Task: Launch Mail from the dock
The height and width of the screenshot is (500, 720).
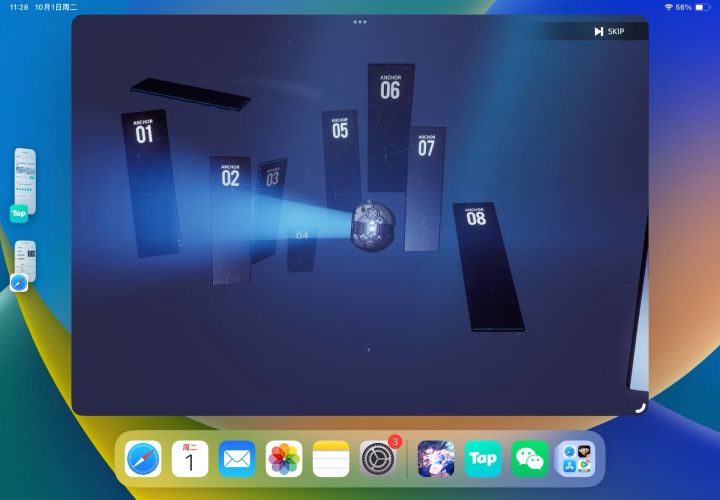Action: point(237,459)
